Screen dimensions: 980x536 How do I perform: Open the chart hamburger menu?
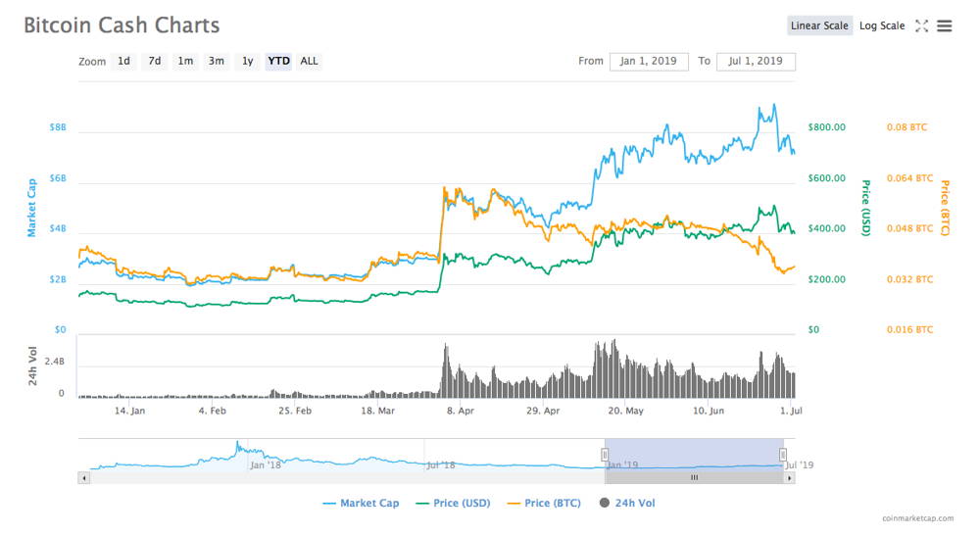(945, 25)
